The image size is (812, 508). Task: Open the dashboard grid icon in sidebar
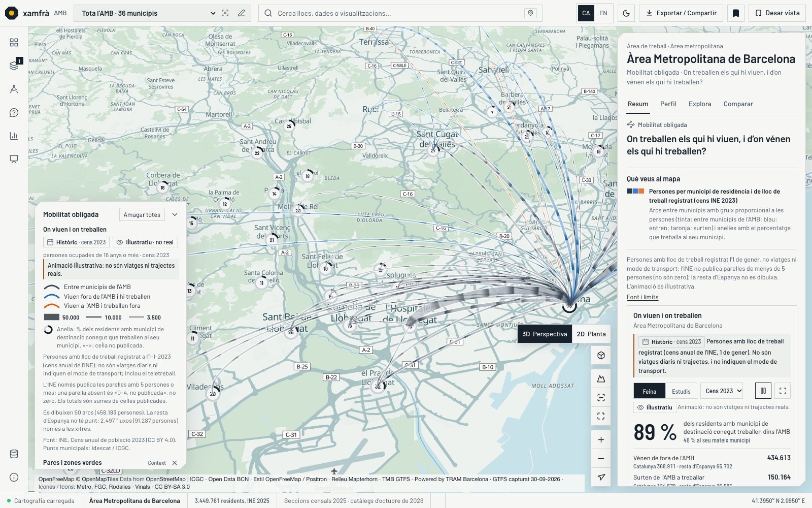pos(14,42)
